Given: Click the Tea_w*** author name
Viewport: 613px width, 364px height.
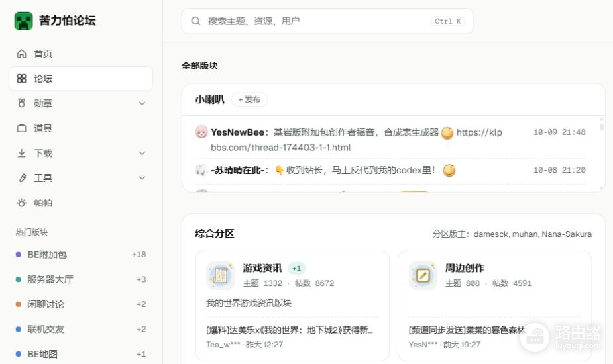Looking at the screenshot, I should click(223, 344).
